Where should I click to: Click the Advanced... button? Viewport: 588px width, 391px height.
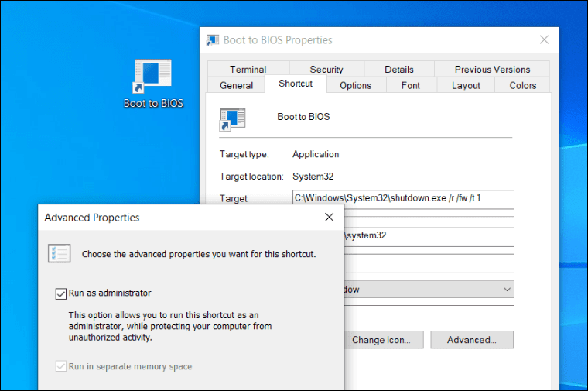click(x=472, y=340)
